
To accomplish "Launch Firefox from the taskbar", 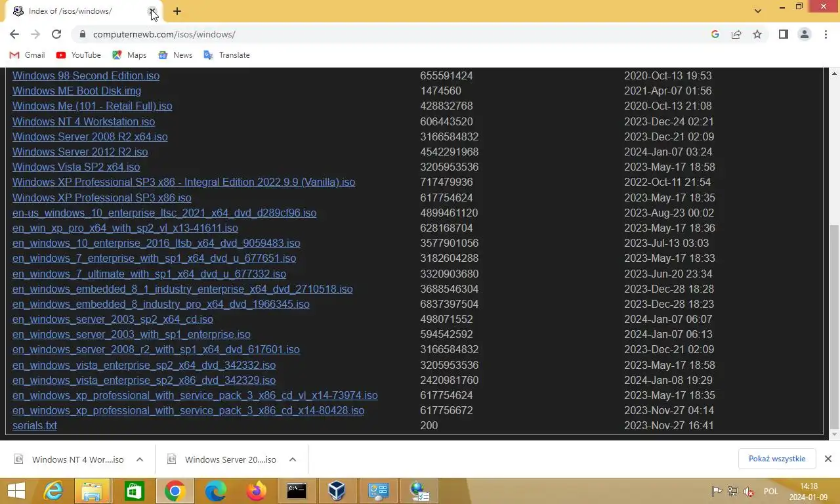I will pos(256,491).
